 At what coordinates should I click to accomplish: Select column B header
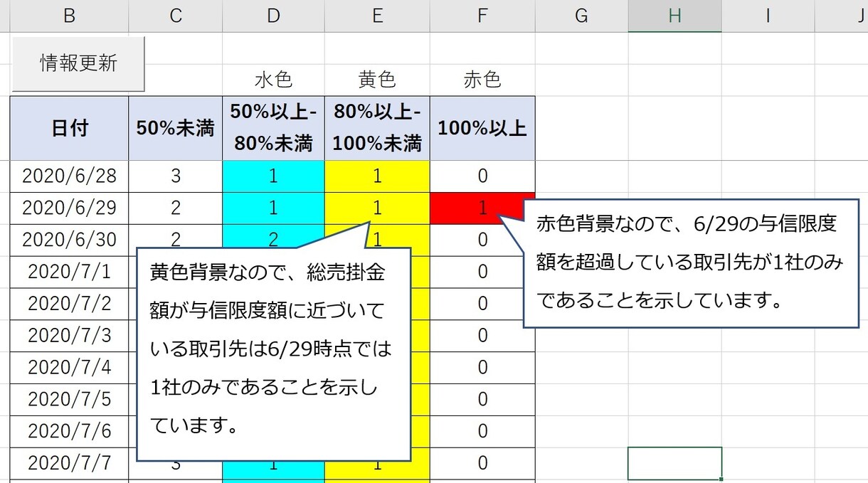point(69,16)
